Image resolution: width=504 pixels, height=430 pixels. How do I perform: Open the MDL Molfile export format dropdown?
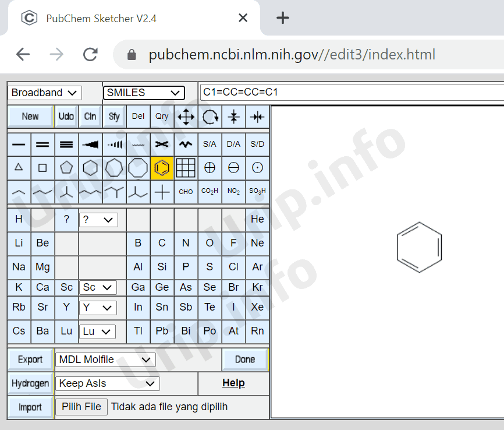tap(105, 359)
